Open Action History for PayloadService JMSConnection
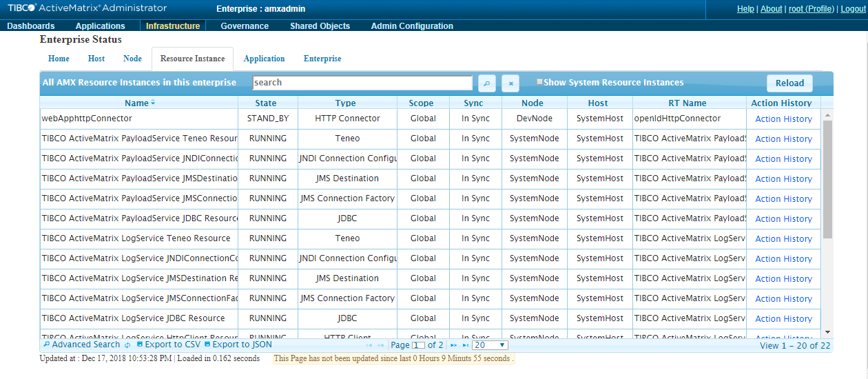The width and height of the screenshot is (868, 379). [x=783, y=198]
